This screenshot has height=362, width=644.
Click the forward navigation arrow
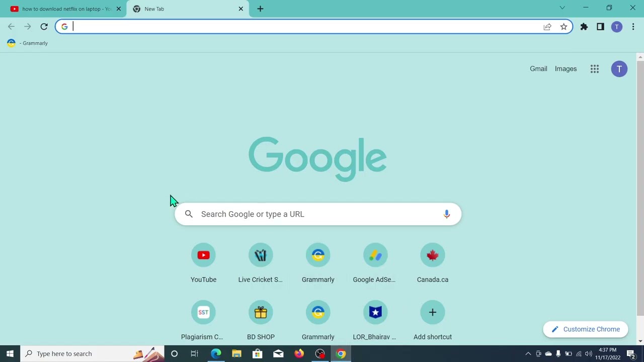[x=28, y=27]
